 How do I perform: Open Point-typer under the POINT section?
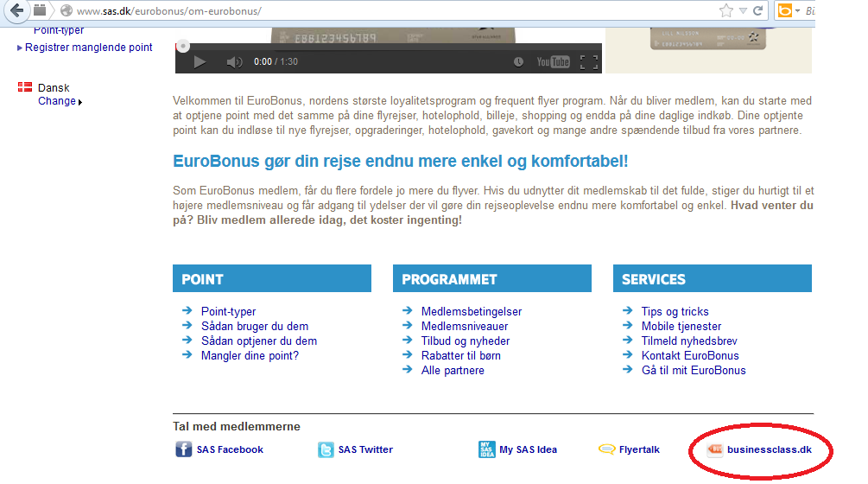pos(228,312)
